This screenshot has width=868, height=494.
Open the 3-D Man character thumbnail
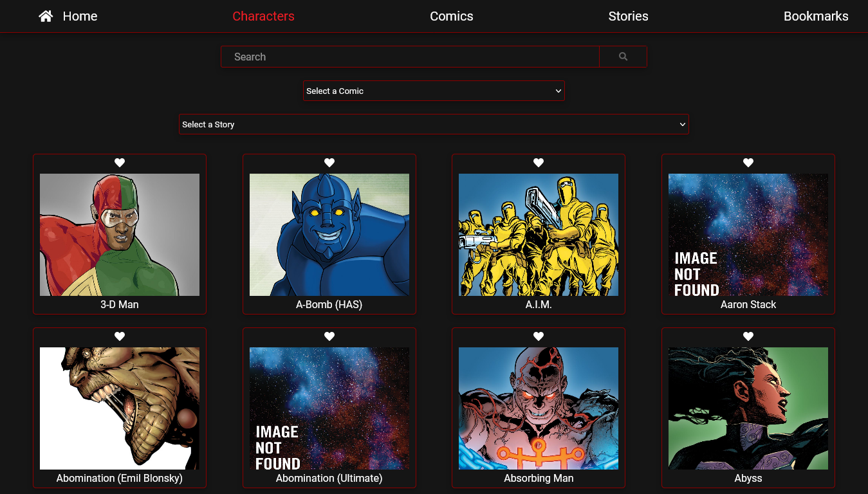(119, 234)
